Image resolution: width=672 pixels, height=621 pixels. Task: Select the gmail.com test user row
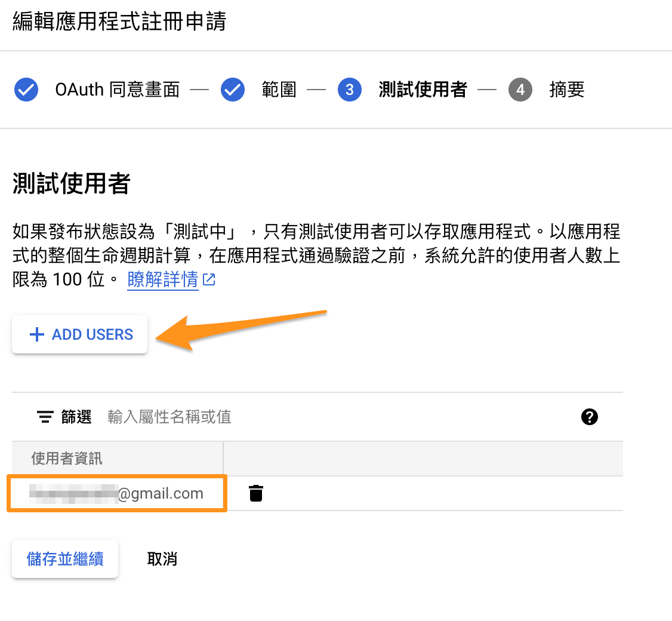point(117,494)
